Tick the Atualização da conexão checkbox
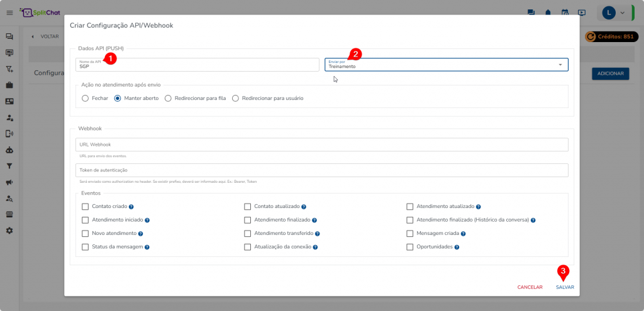 [x=248, y=248]
